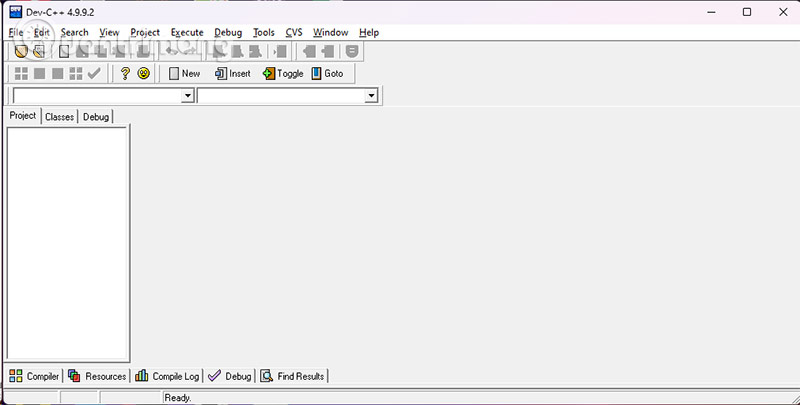Image resolution: width=800 pixels, height=405 pixels.
Task: Click the Undo arrow toolbar icon
Action: 171,52
